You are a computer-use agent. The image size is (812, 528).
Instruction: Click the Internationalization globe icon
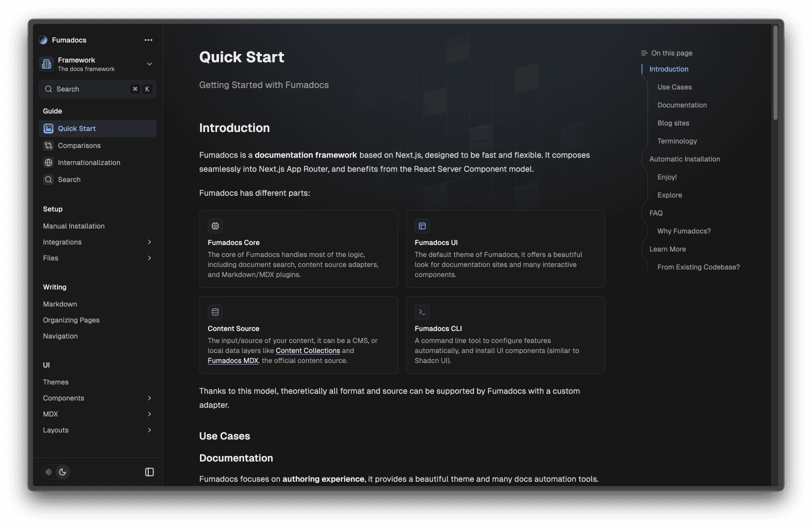[48, 162]
